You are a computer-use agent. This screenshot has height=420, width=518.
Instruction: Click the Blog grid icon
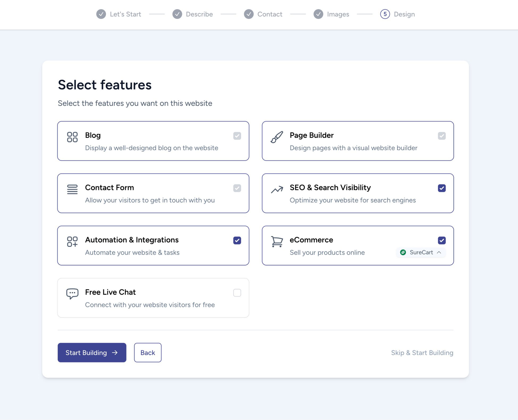tap(72, 137)
